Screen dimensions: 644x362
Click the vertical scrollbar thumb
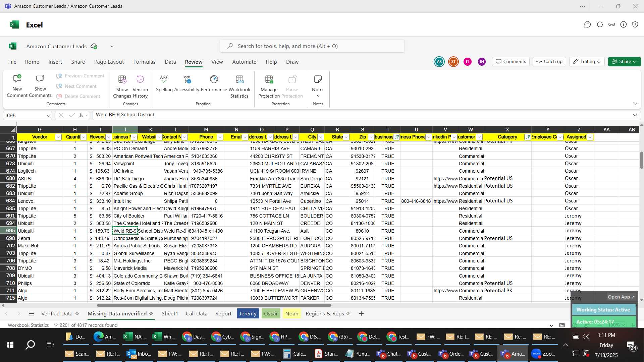(641, 160)
